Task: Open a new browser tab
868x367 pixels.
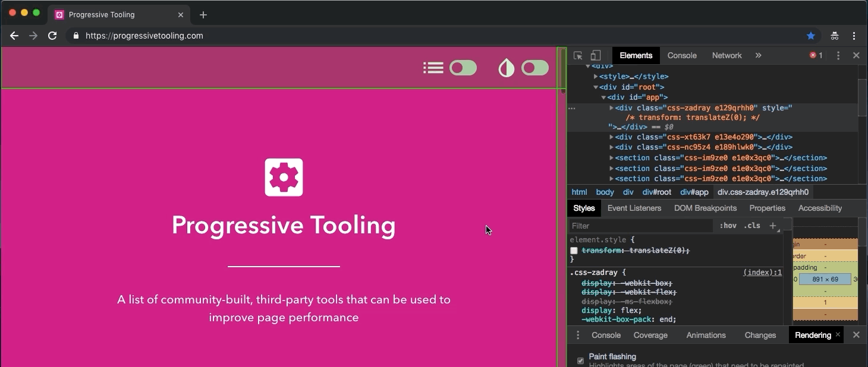Action: 203,14
